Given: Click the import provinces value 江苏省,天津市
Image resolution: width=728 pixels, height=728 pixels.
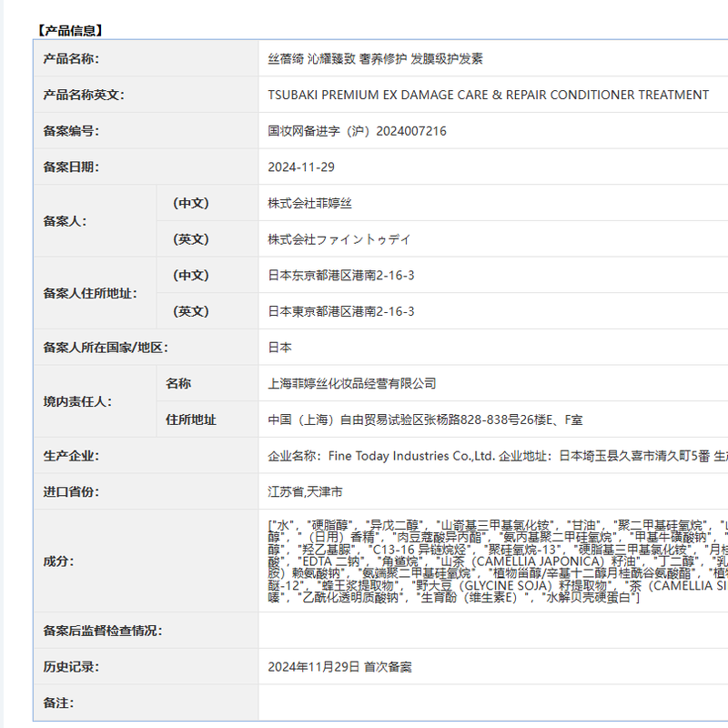Looking at the screenshot, I should point(305,491).
